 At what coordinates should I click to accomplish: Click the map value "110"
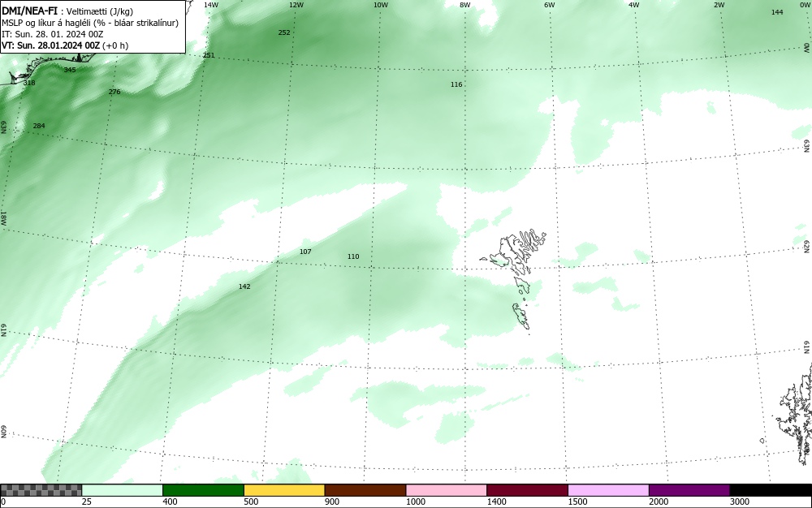point(353,256)
